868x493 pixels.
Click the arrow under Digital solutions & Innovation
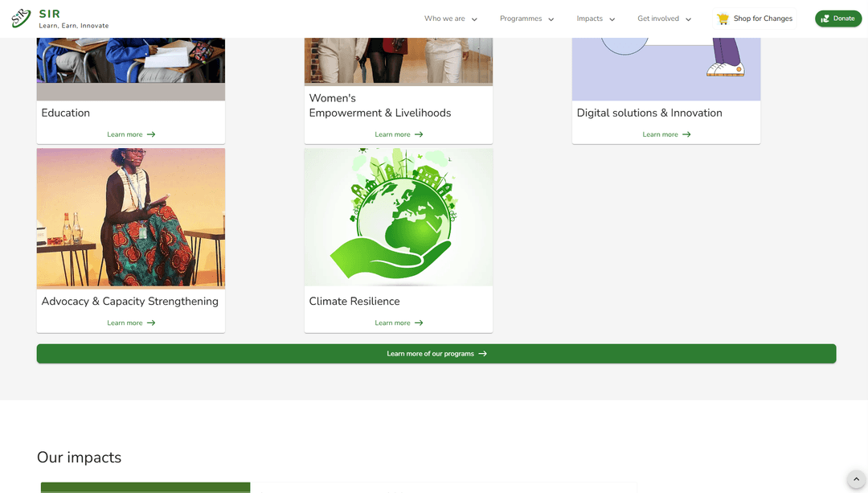(x=686, y=134)
